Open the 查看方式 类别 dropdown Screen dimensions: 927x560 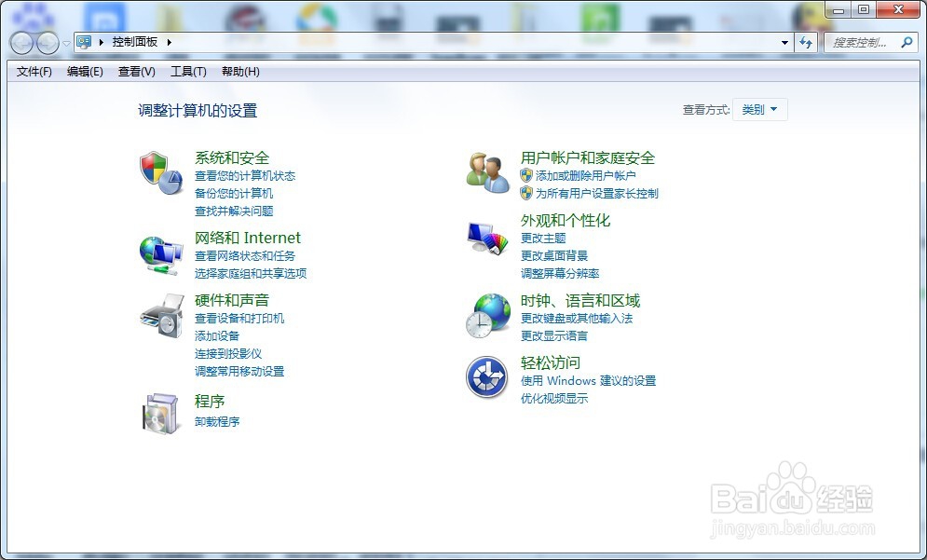click(759, 109)
